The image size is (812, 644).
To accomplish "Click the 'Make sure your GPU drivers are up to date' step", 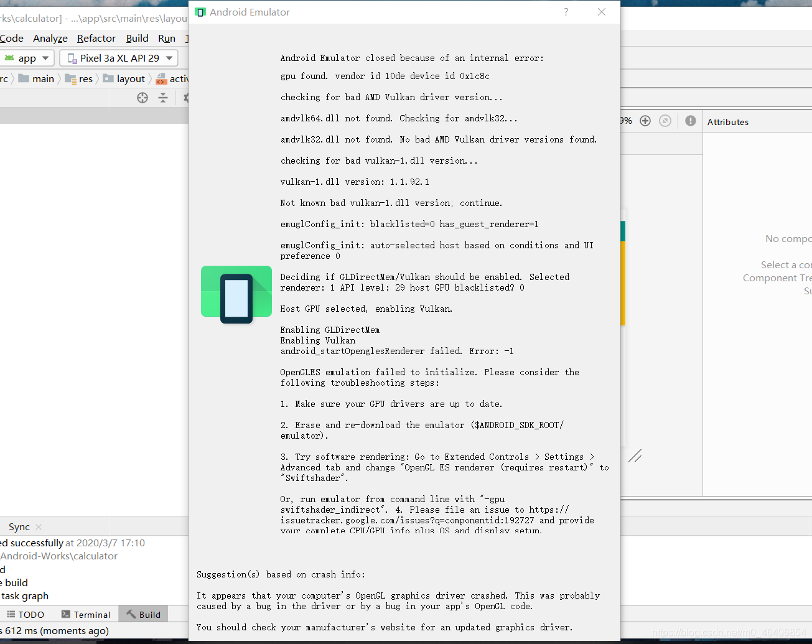I will pos(391,404).
